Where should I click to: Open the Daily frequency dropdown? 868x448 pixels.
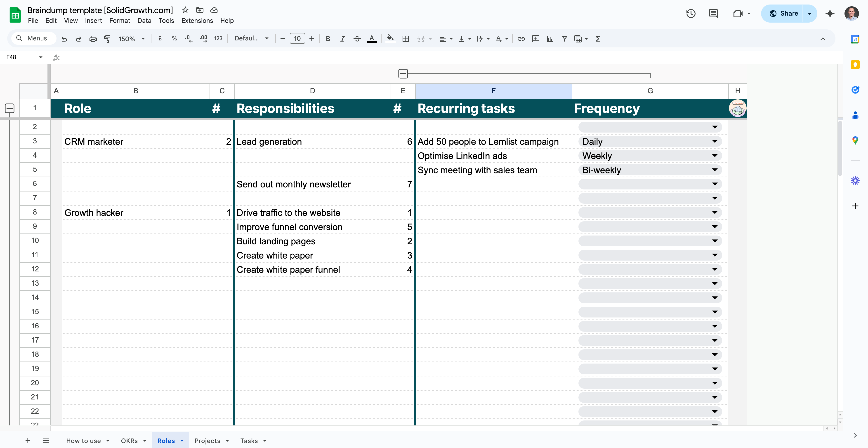(x=714, y=141)
